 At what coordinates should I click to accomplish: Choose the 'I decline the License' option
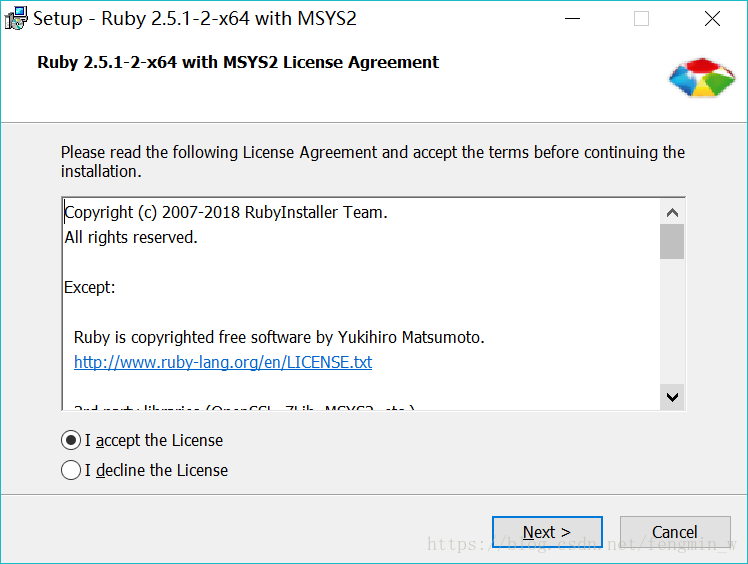tap(71, 470)
